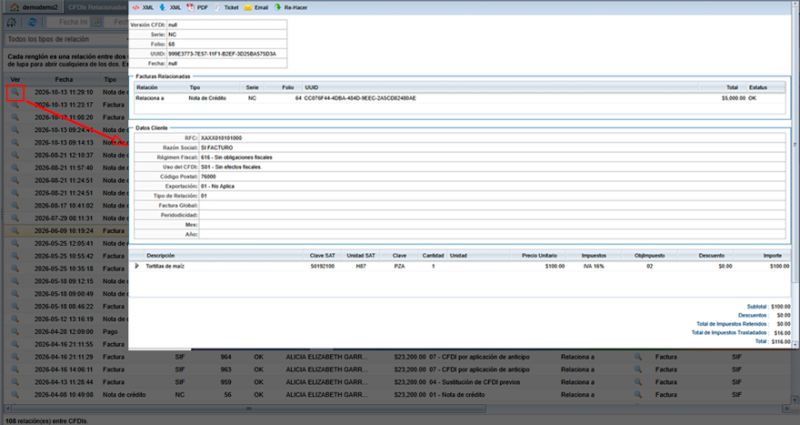
Task: Send the CFDI by Email
Action: 256,8
